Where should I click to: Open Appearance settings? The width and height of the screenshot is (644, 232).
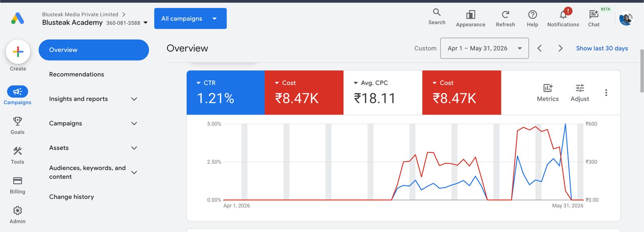coord(471,19)
